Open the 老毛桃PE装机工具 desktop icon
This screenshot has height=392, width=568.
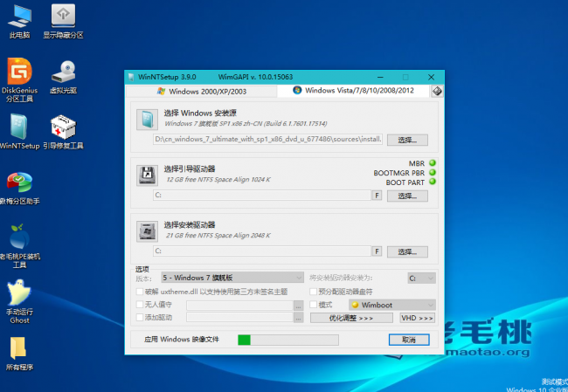click(x=19, y=246)
